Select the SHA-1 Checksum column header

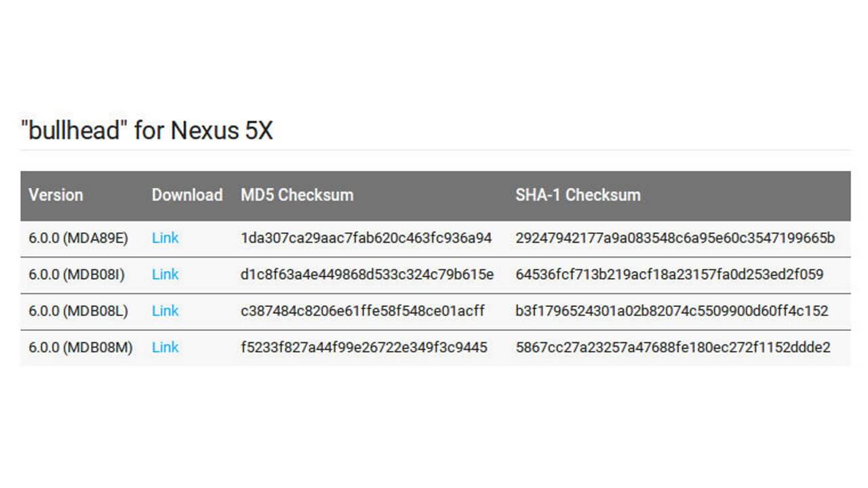578,195
